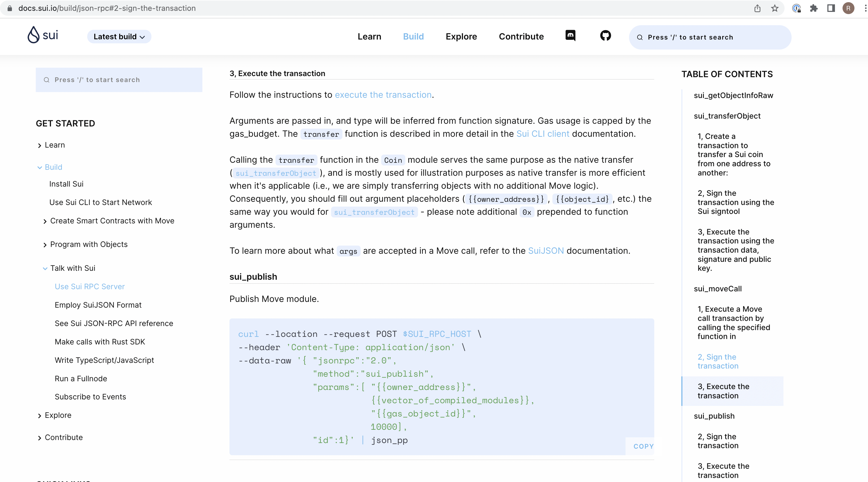Open the Discord community icon
868x482 pixels.
(571, 36)
